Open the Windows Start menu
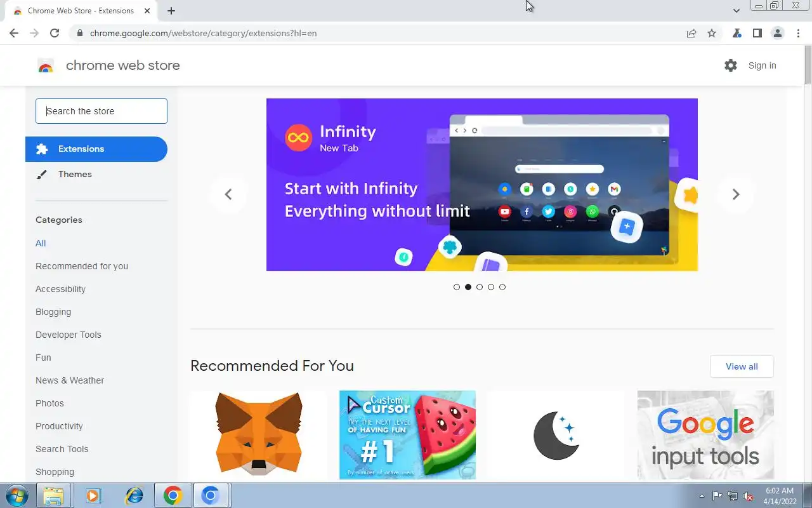 point(17,495)
